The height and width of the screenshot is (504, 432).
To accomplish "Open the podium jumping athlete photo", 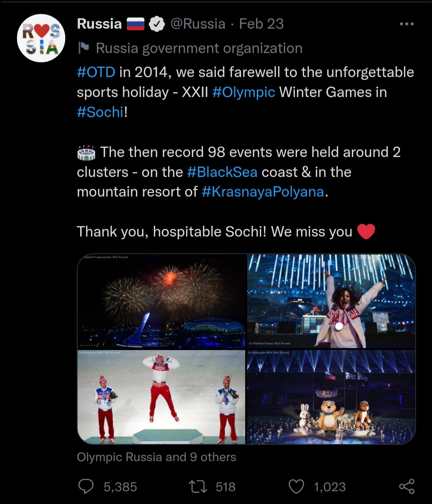I will [161, 397].
